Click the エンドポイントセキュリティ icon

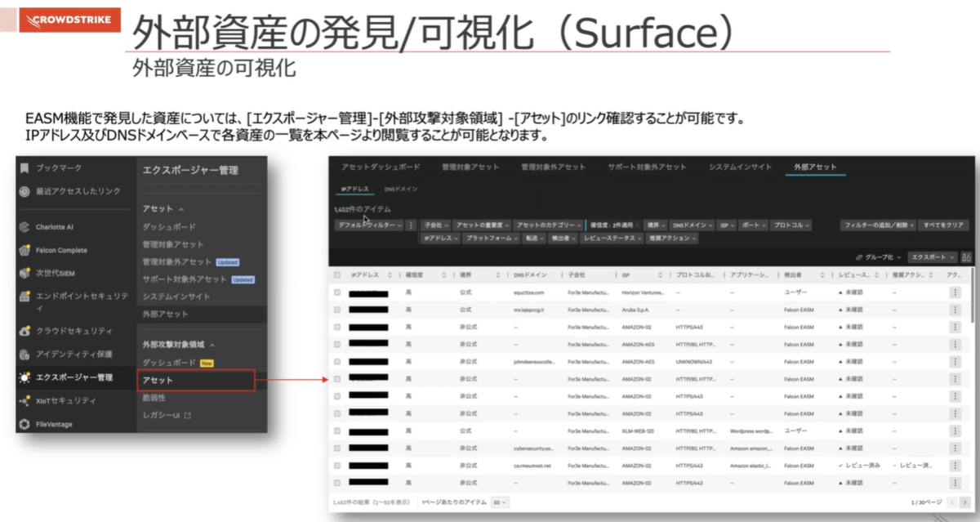24,296
